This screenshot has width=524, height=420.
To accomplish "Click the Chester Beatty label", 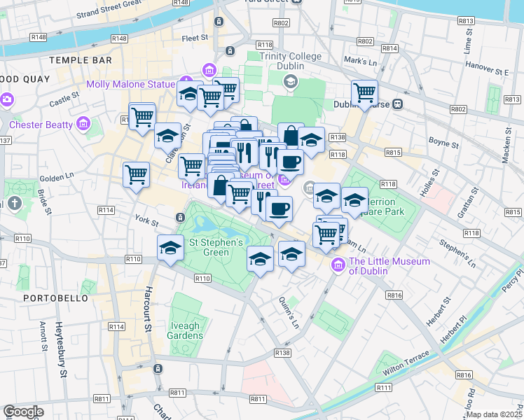I will (x=41, y=125).
